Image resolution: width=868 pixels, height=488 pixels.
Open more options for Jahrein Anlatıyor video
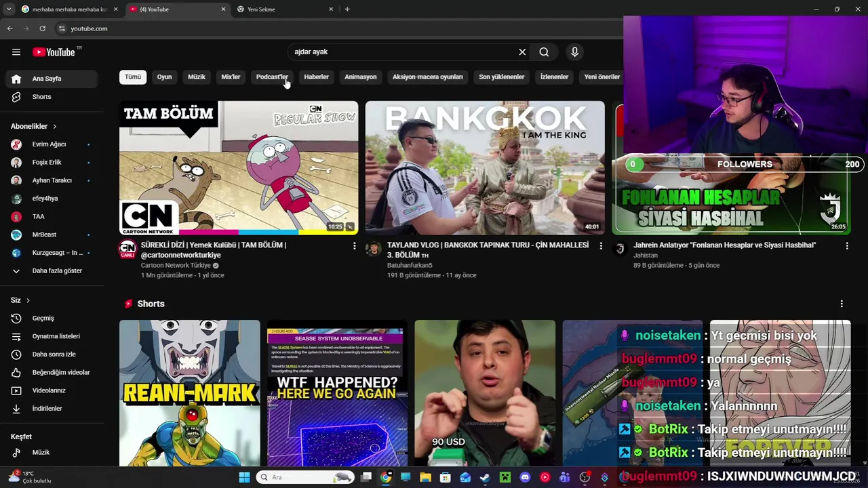click(x=846, y=246)
